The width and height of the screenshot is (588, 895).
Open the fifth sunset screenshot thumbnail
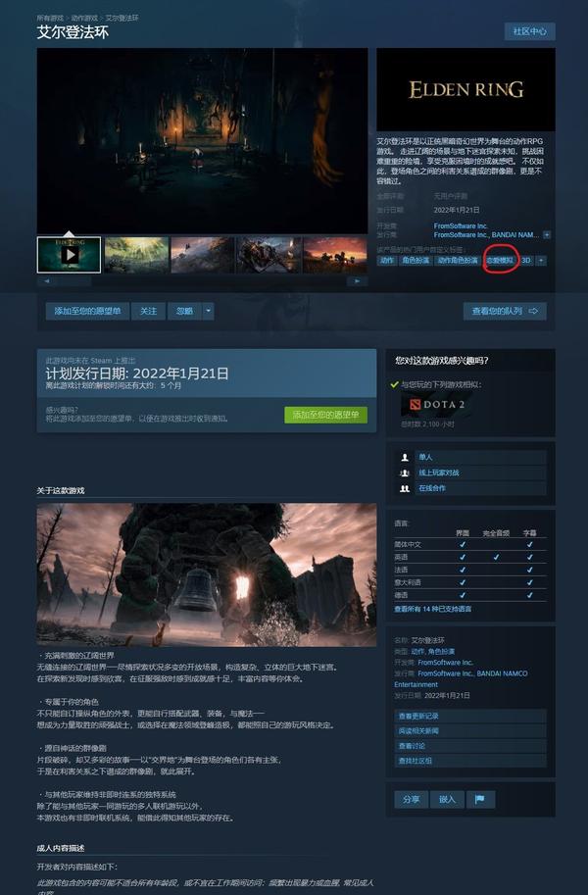pos(334,255)
